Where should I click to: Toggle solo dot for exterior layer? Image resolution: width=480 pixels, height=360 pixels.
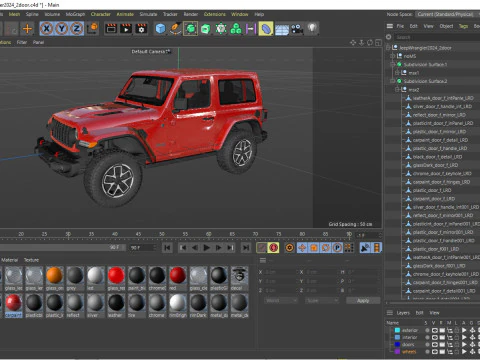pos(427,330)
